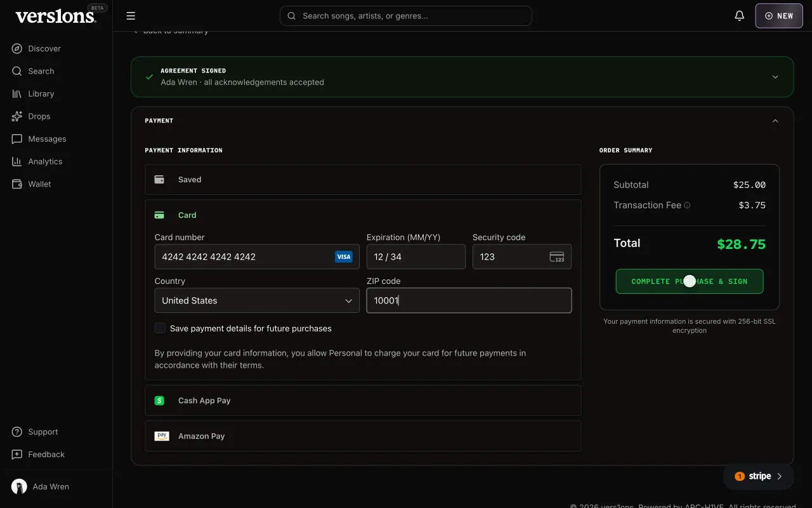Viewport: 812px width, 508px height.
Task: Open the Country dropdown
Action: coord(257,300)
